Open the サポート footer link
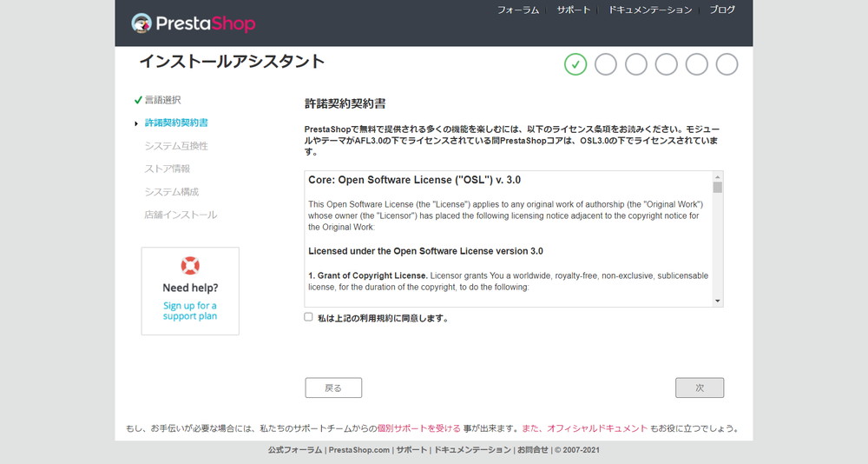868x464 pixels. 411,450
